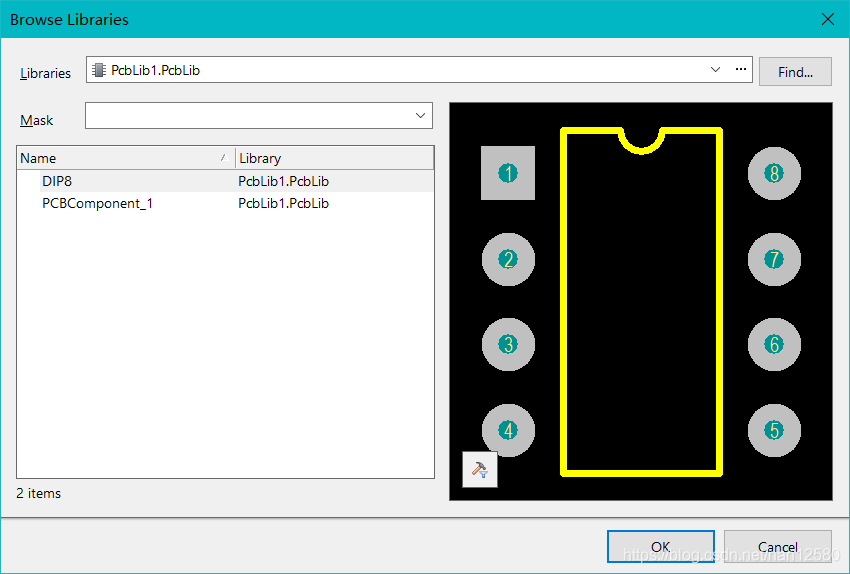The image size is (850, 574).
Task: Click the filter hammer icon in preview
Action: [480, 469]
